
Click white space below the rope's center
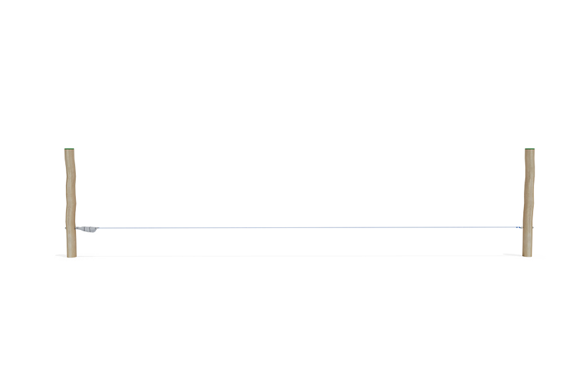point(301,294)
